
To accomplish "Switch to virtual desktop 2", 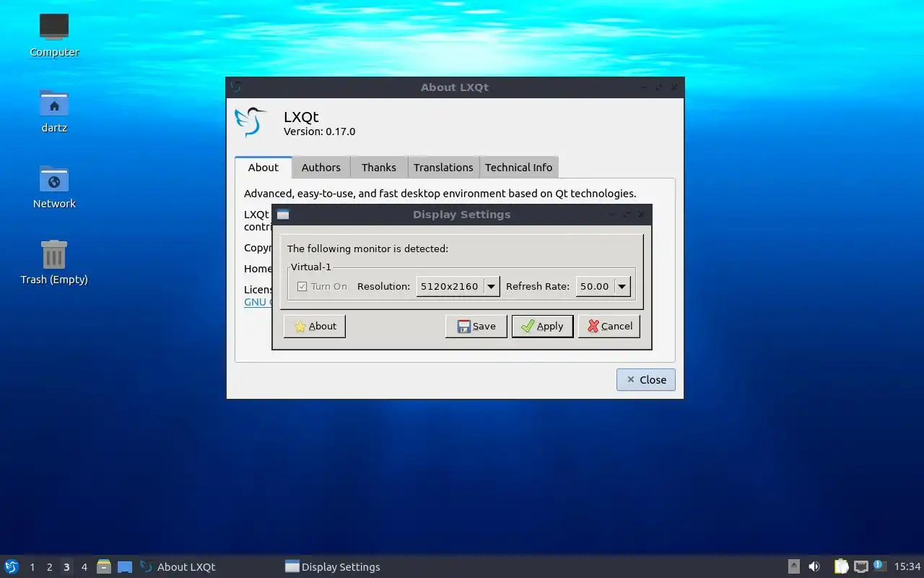I will coord(49,567).
